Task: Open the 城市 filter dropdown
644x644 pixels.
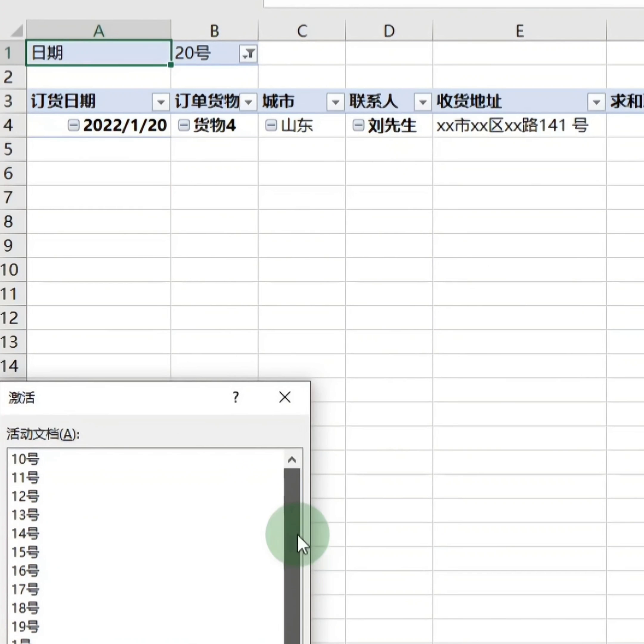Action: point(335,102)
